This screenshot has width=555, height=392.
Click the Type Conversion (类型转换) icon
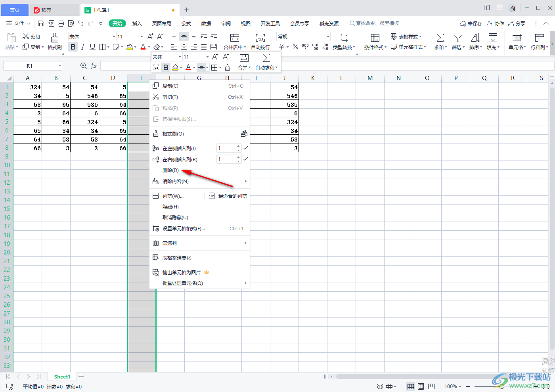point(344,38)
